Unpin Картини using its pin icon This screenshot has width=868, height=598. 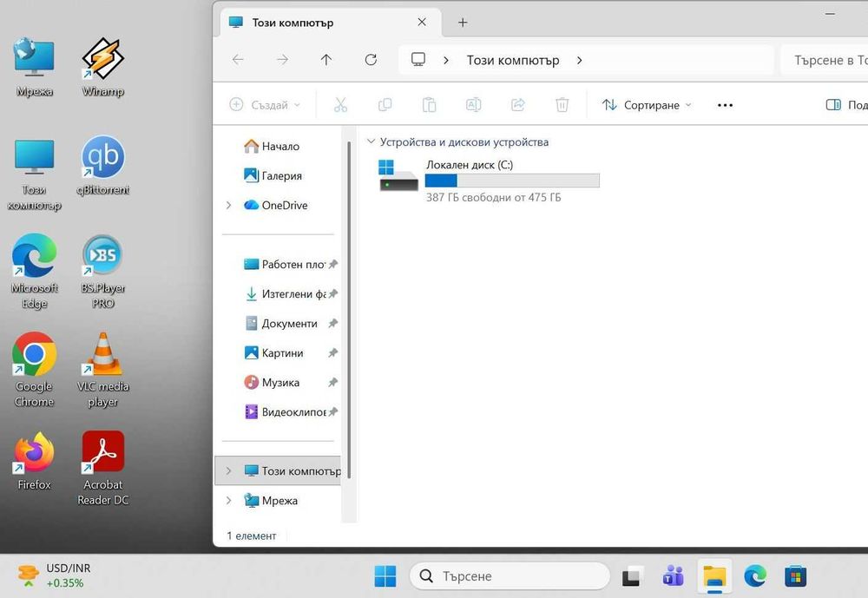pyautogui.click(x=332, y=352)
